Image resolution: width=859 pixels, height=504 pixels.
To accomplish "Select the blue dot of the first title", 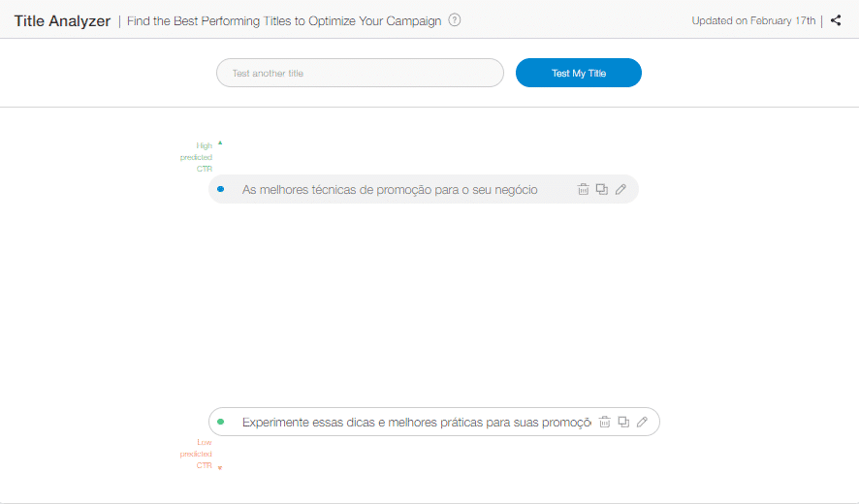I will pyautogui.click(x=221, y=189).
